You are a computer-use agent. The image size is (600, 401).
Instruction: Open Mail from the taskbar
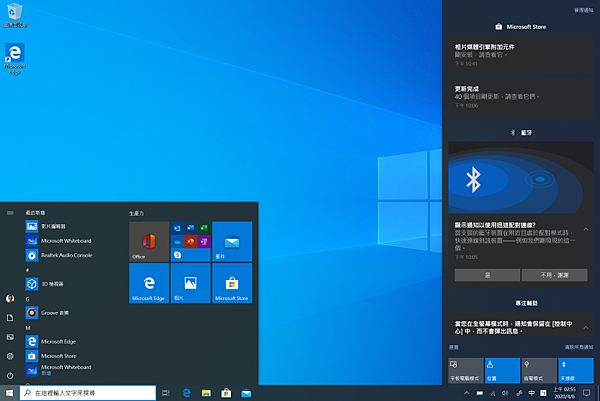(x=246, y=393)
